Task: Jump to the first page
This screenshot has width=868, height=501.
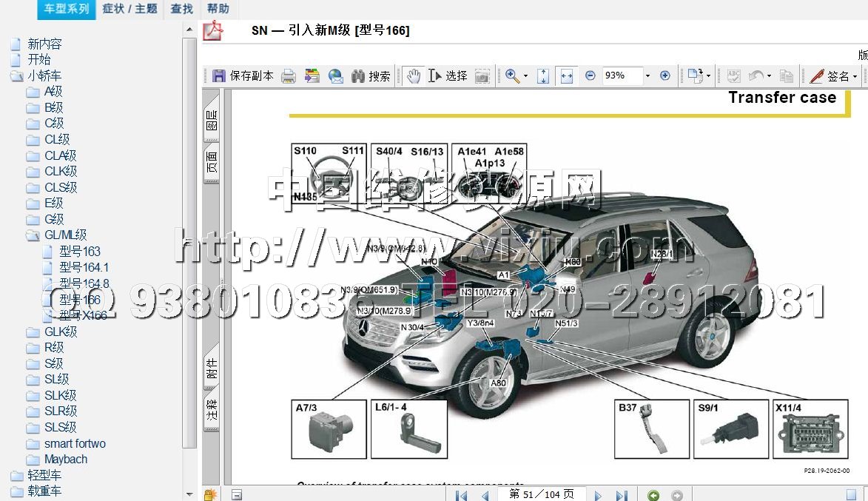Action: tap(461, 495)
